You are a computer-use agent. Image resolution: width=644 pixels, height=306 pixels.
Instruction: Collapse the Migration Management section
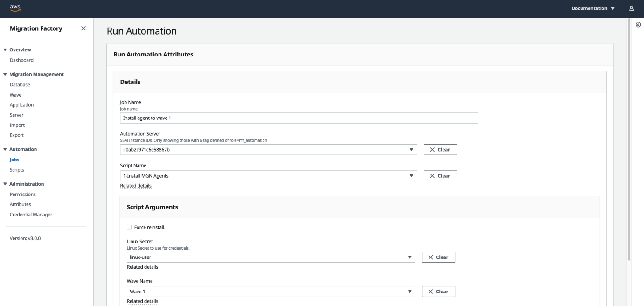(x=5, y=74)
